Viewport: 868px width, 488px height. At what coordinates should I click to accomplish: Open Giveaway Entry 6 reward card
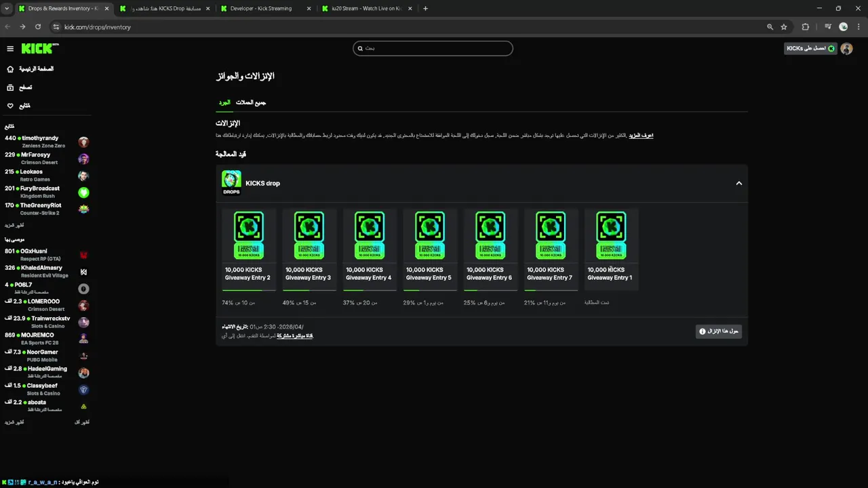[x=490, y=249]
